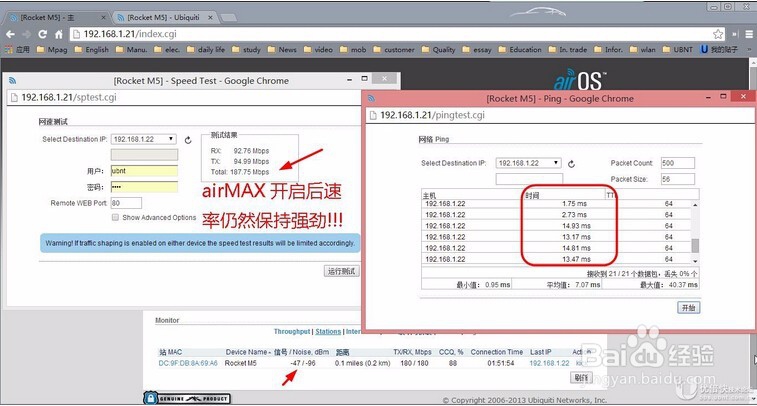Click the 开始 start button in Ping window
Viewport: 757px width, 406px height.
pos(688,308)
